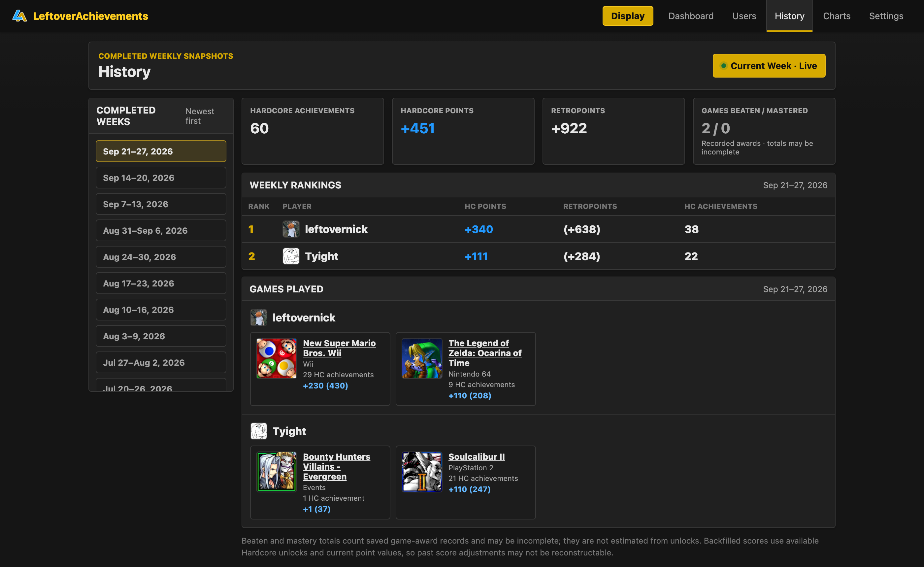The image size is (924, 567).
Task: Click the +340 HC points value
Action: tap(478, 229)
